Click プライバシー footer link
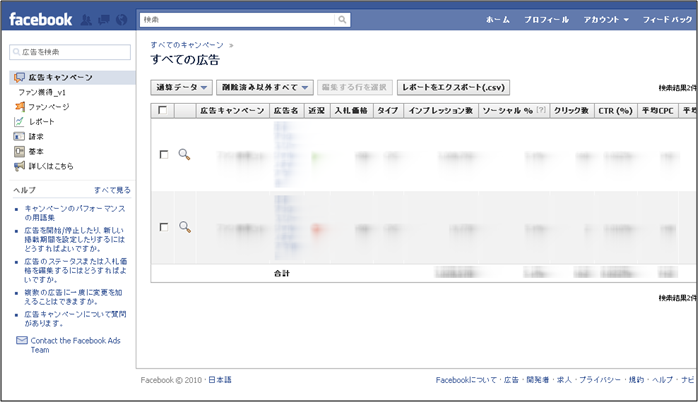The image size is (698, 402). (x=600, y=380)
